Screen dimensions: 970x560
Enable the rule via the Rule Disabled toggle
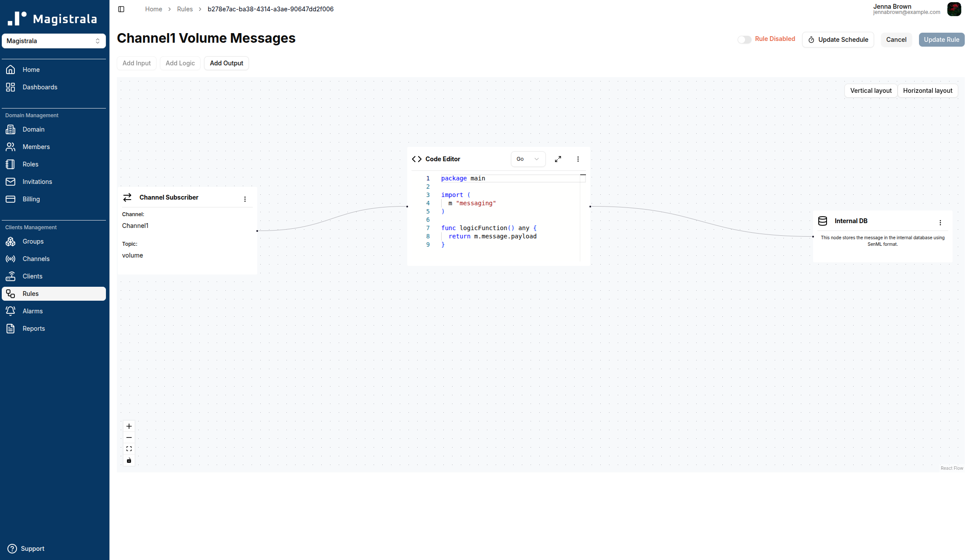point(744,39)
